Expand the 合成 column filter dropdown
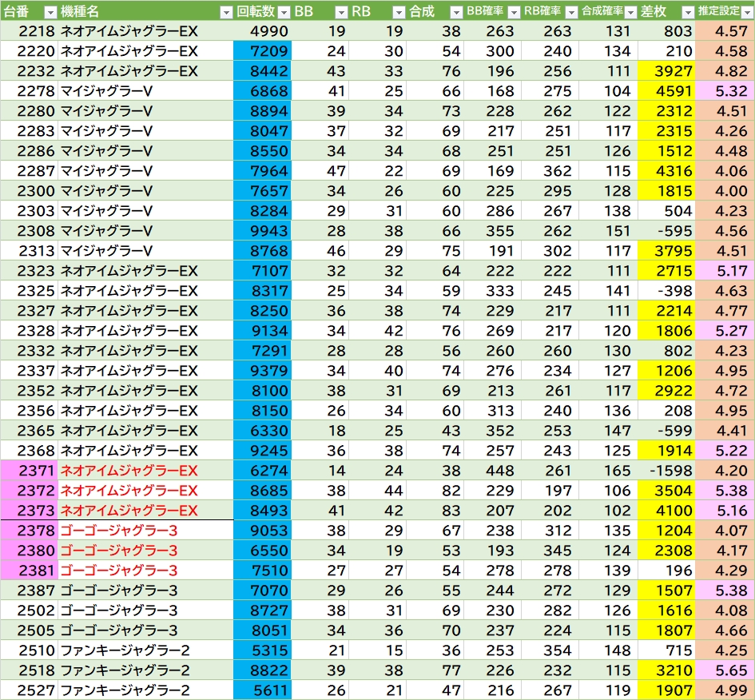755x700 pixels. point(455,12)
